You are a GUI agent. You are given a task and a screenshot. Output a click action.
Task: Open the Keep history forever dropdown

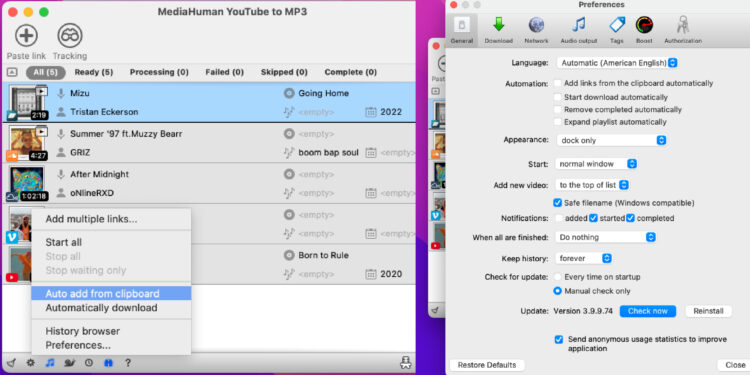tap(584, 258)
